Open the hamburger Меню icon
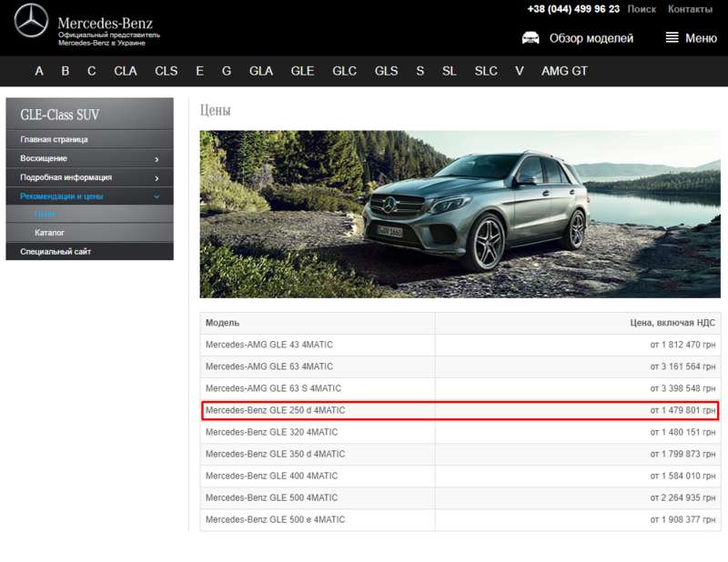Image resolution: width=728 pixels, height=562 pixels. pyautogui.click(x=672, y=38)
